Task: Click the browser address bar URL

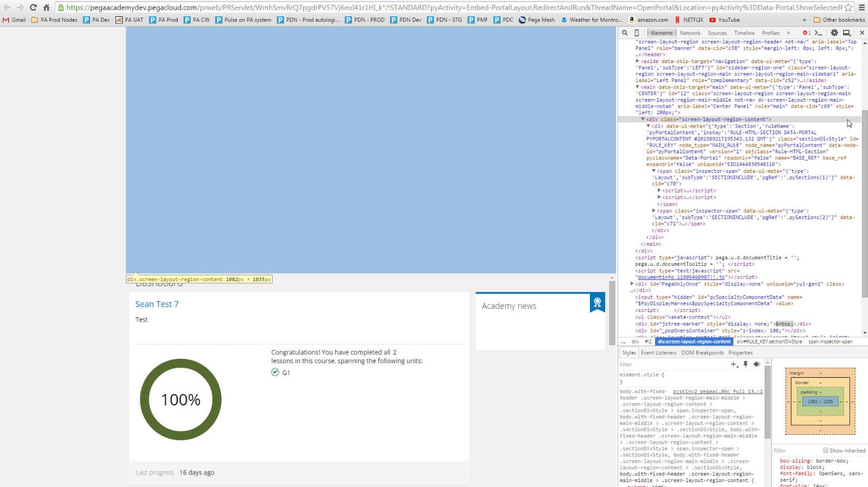Action: 454,8
